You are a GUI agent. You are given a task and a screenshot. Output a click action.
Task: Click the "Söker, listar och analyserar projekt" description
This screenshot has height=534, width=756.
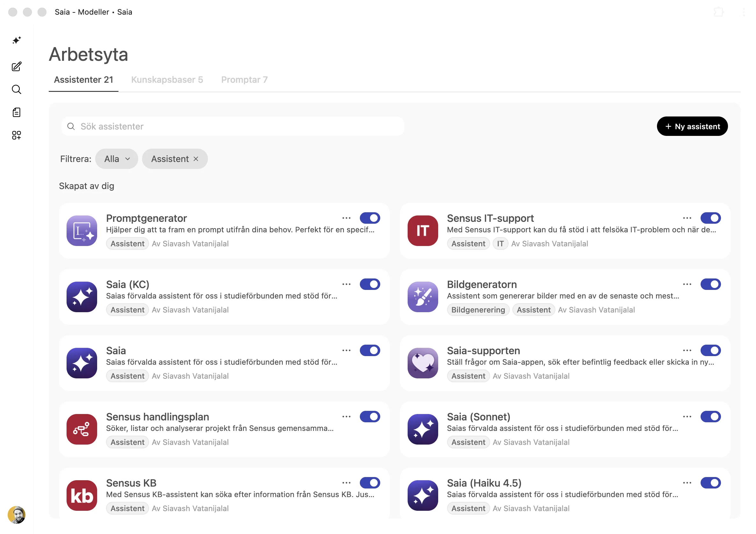coord(220,428)
